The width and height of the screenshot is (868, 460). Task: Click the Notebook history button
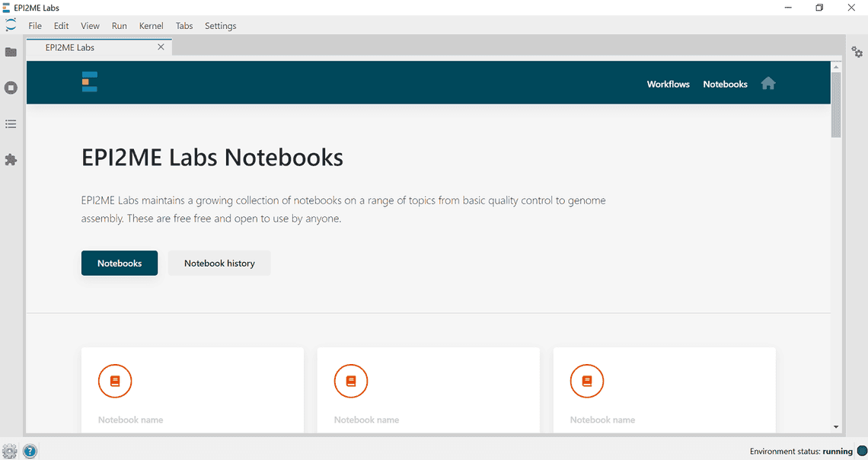click(x=219, y=264)
